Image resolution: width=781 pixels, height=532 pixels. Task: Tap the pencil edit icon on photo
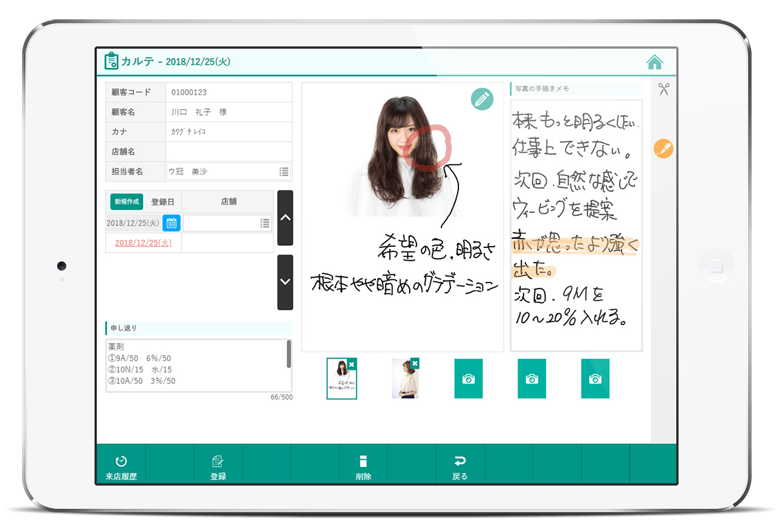pyautogui.click(x=482, y=98)
